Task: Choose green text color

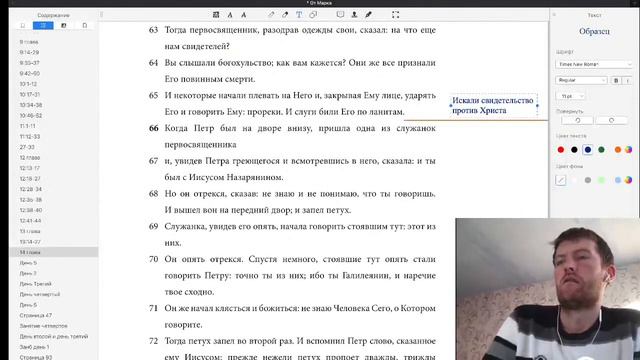Action: pyautogui.click(x=601, y=150)
